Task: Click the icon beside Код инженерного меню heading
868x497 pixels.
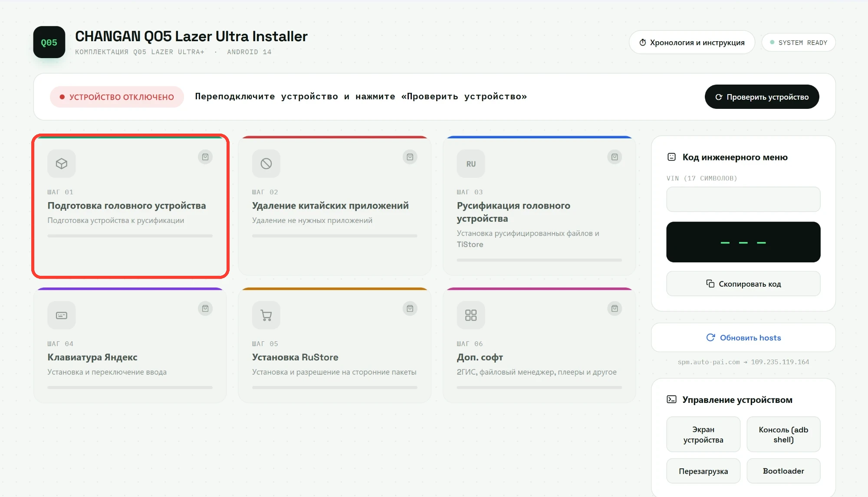Action: (x=671, y=157)
